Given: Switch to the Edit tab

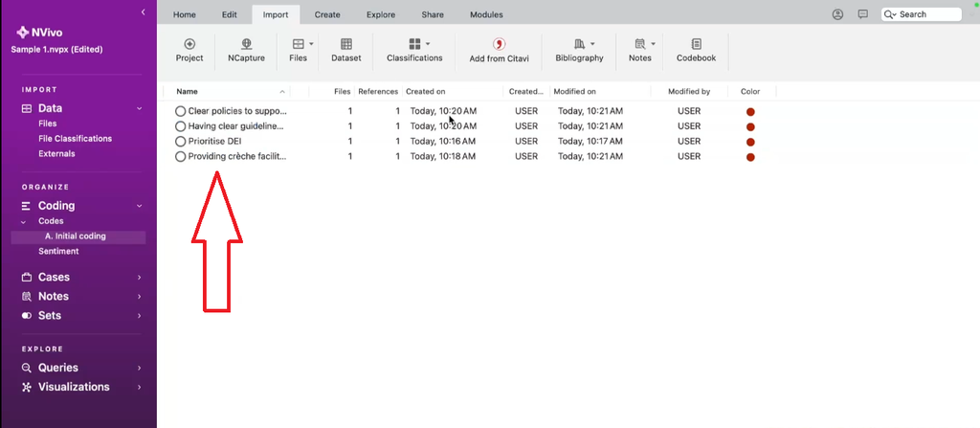Looking at the screenshot, I should click(x=230, y=14).
